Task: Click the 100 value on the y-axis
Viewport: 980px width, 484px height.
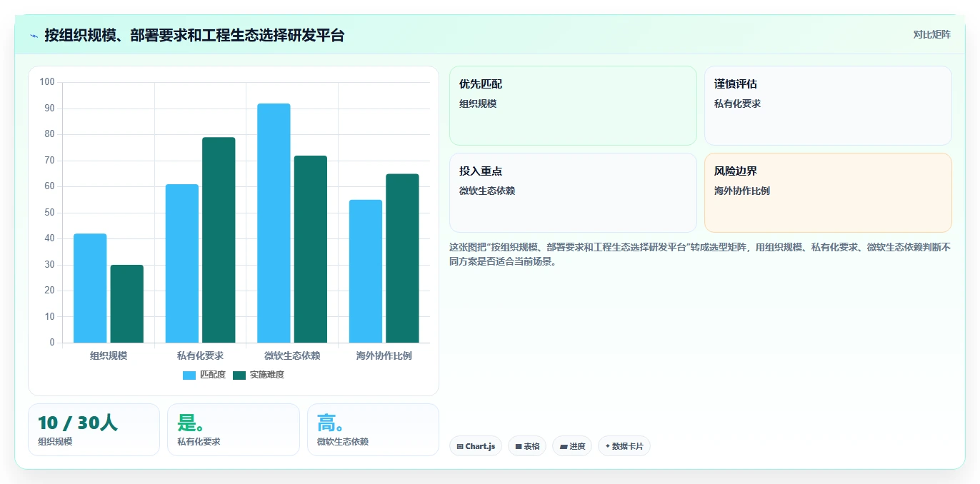Action: pos(47,82)
